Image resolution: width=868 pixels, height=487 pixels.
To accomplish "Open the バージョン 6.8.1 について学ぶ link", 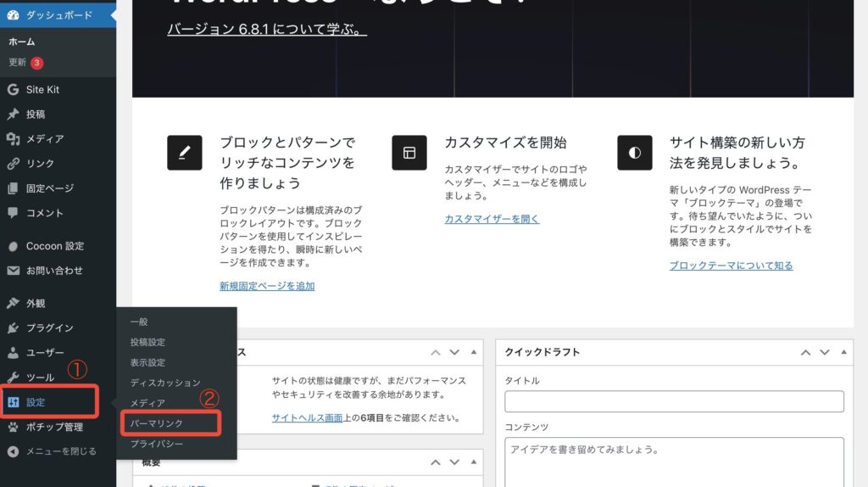I will (x=267, y=29).
